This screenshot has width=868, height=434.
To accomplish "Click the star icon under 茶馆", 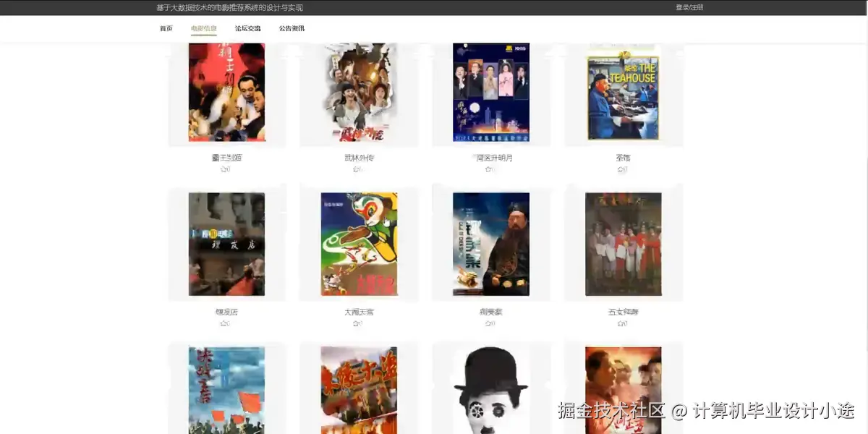I will point(621,169).
